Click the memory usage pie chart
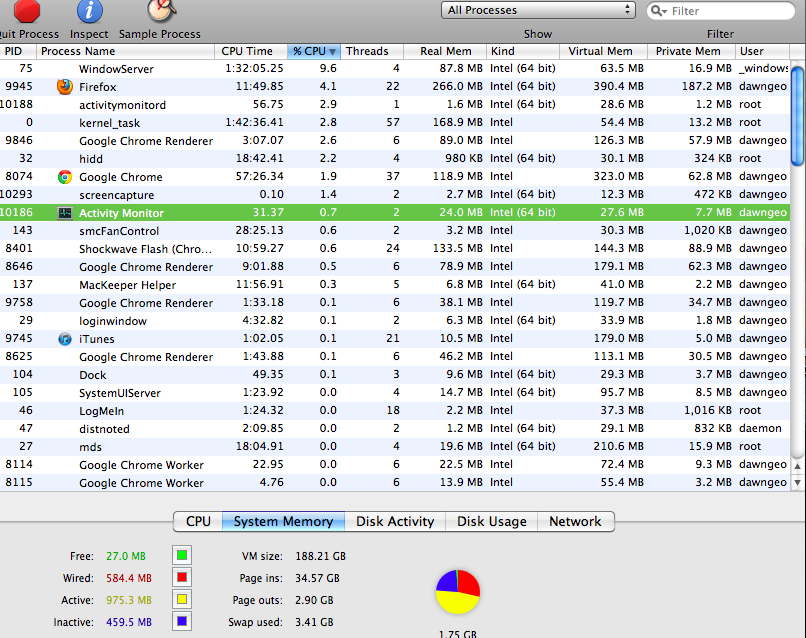The image size is (806, 638). pyautogui.click(x=457, y=592)
